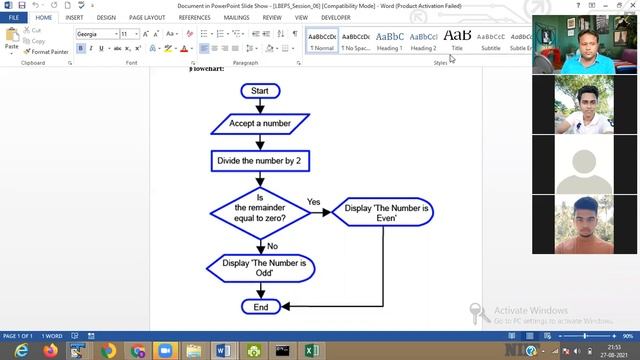
Task: Expand the Paste options arrow
Action: pos(11,53)
